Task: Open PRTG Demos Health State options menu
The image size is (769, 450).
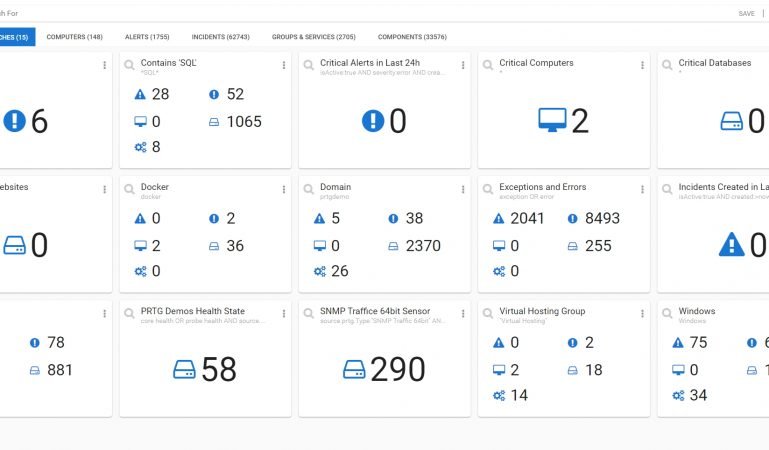Action: pyautogui.click(x=283, y=314)
